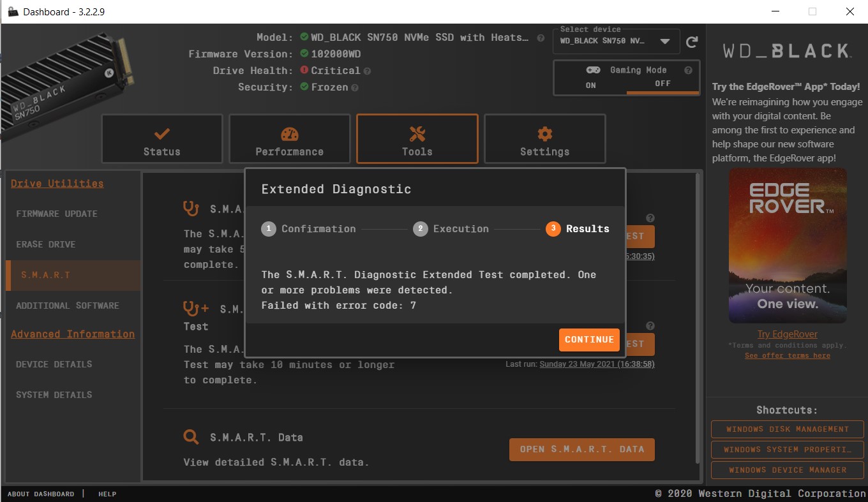Click the S.M.A.R.T. Data magnifier icon
Viewport: 868px width, 502px height.
click(x=191, y=437)
